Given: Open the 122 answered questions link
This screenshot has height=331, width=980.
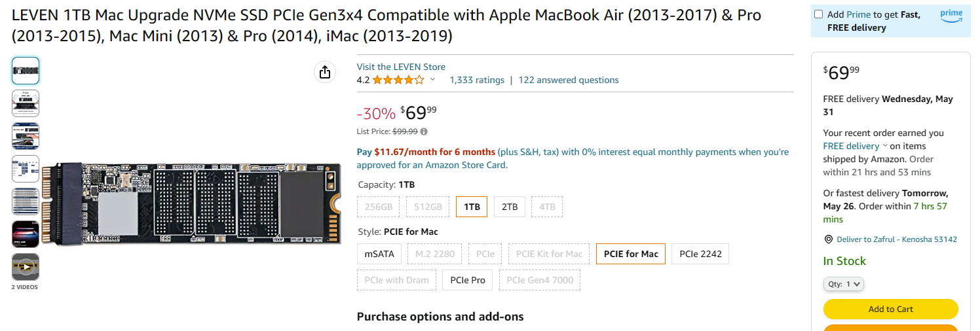Looking at the screenshot, I should pyautogui.click(x=568, y=80).
